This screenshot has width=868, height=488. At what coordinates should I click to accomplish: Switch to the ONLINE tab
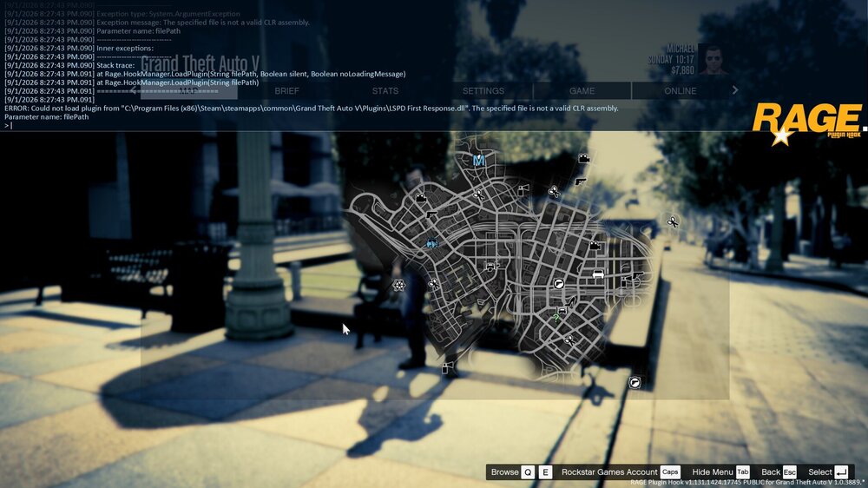tap(681, 91)
